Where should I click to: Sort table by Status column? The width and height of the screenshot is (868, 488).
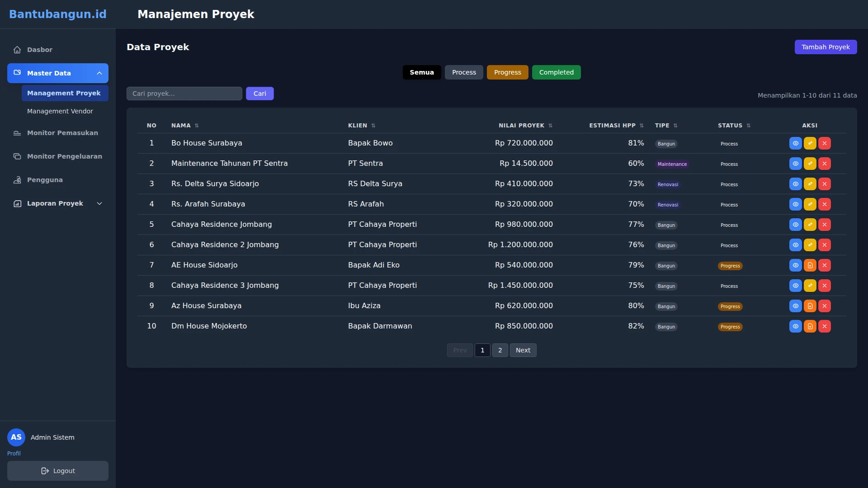734,126
